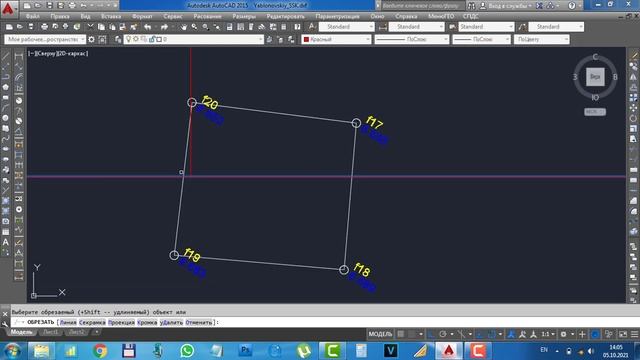Viewport: 640px width, 360px height.
Task: Click the Print icon in standard toolbar
Action: 44,27
